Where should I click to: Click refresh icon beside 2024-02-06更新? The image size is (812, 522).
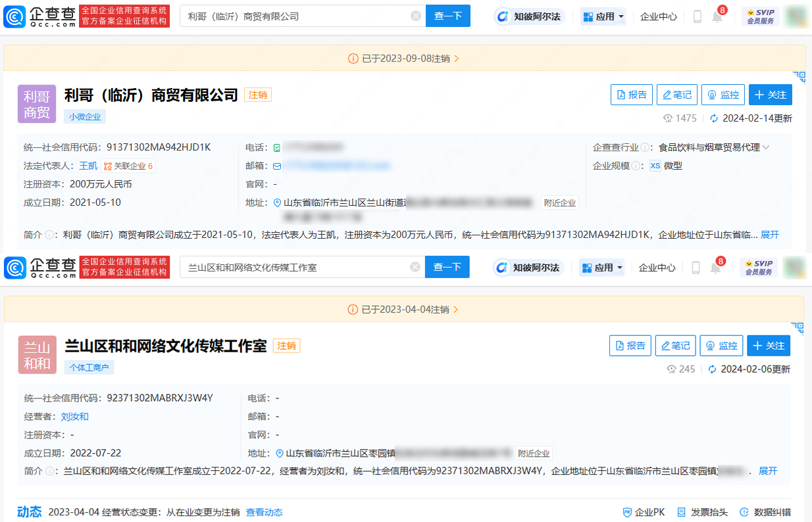pyautogui.click(x=712, y=369)
